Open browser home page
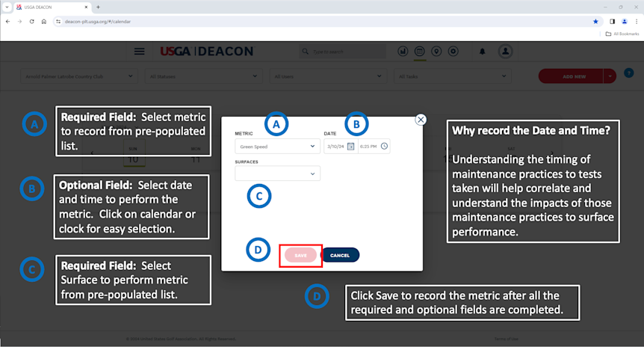The image size is (644, 347). point(44,22)
